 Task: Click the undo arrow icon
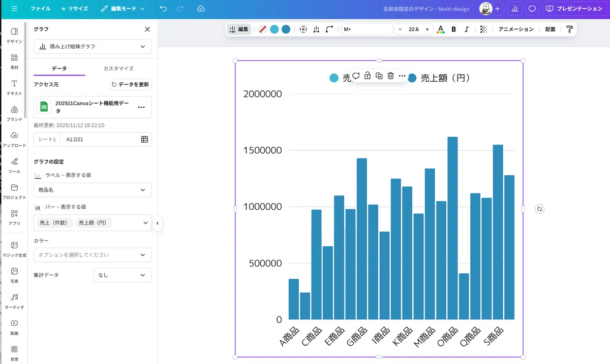coord(163,9)
